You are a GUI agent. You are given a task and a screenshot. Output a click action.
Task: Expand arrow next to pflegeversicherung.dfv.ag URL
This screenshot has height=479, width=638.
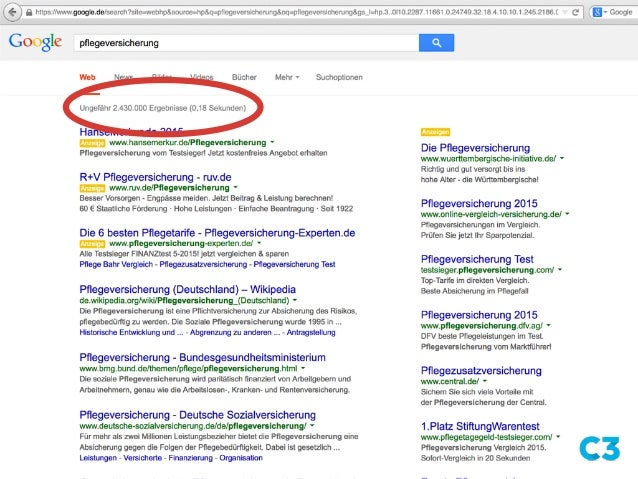(x=548, y=325)
